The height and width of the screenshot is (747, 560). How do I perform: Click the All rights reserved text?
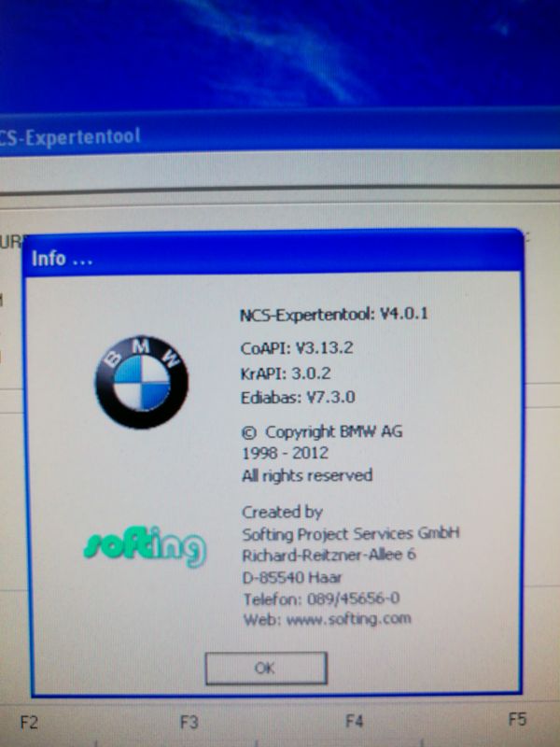point(307,475)
